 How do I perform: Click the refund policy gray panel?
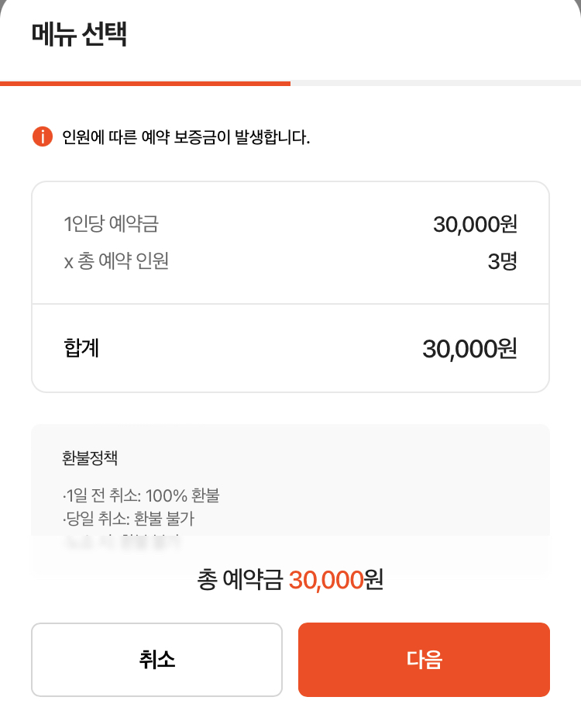click(x=290, y=498)
